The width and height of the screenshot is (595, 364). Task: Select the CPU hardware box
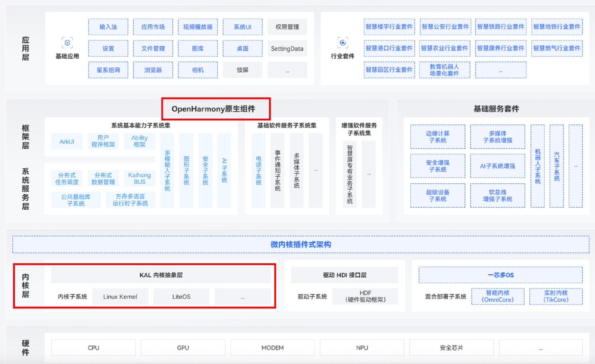tap(93, 348)
